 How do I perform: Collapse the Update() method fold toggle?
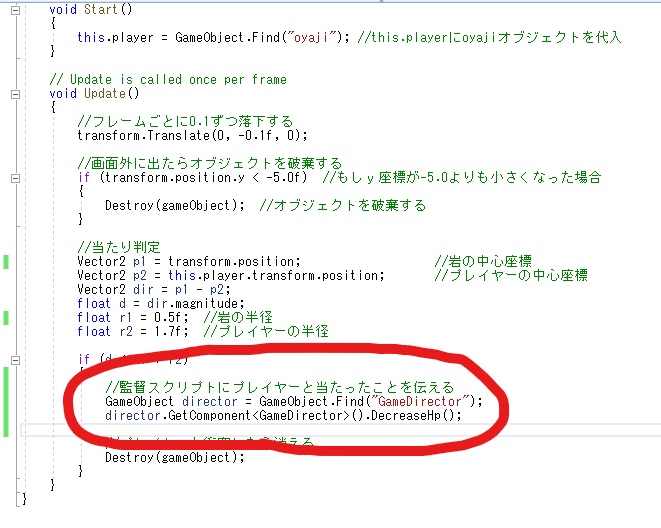click(15, 94)
